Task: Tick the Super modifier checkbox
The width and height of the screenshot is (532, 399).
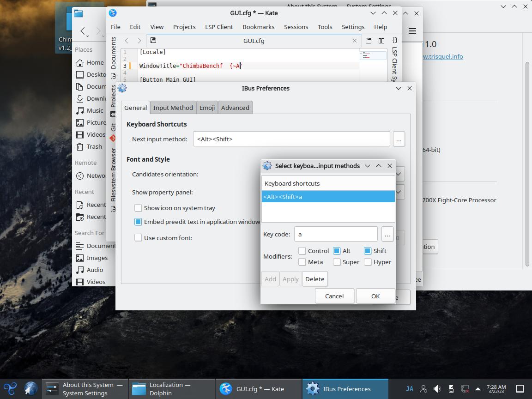Action: [337, 262]
